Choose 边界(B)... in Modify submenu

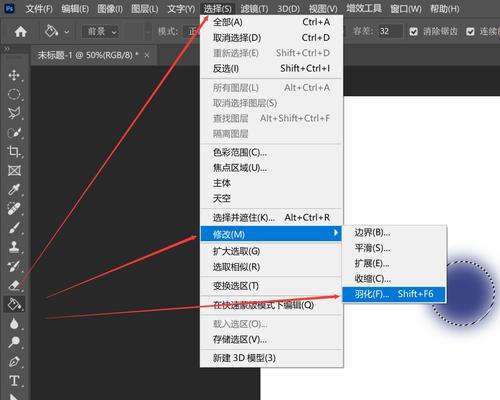[394, 232]
